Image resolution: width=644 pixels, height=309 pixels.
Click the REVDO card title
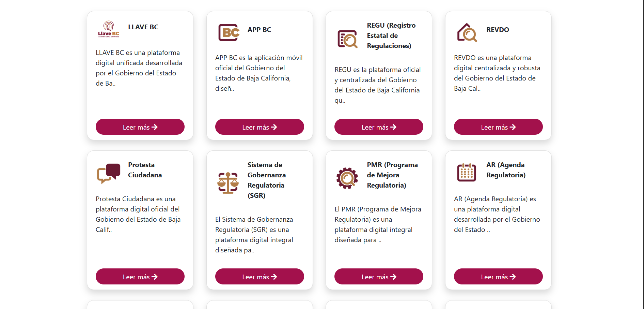[498, 30]
